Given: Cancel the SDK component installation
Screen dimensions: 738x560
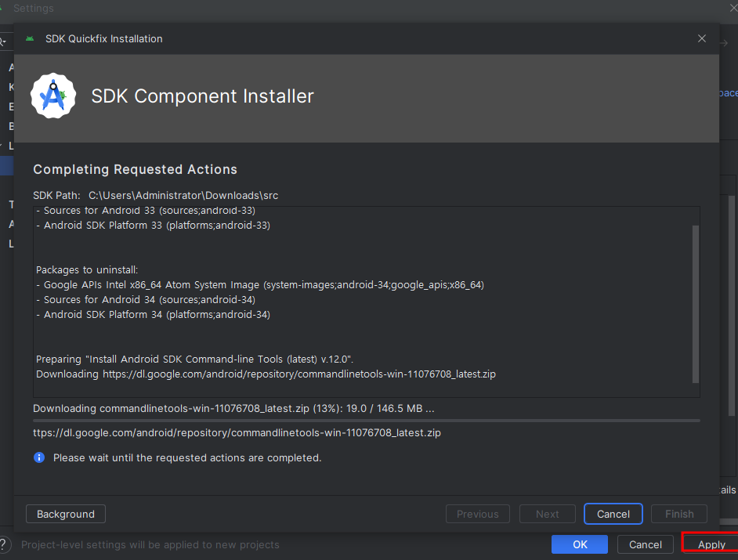Looking at the screenshot, I should click(x=613, y=514).
